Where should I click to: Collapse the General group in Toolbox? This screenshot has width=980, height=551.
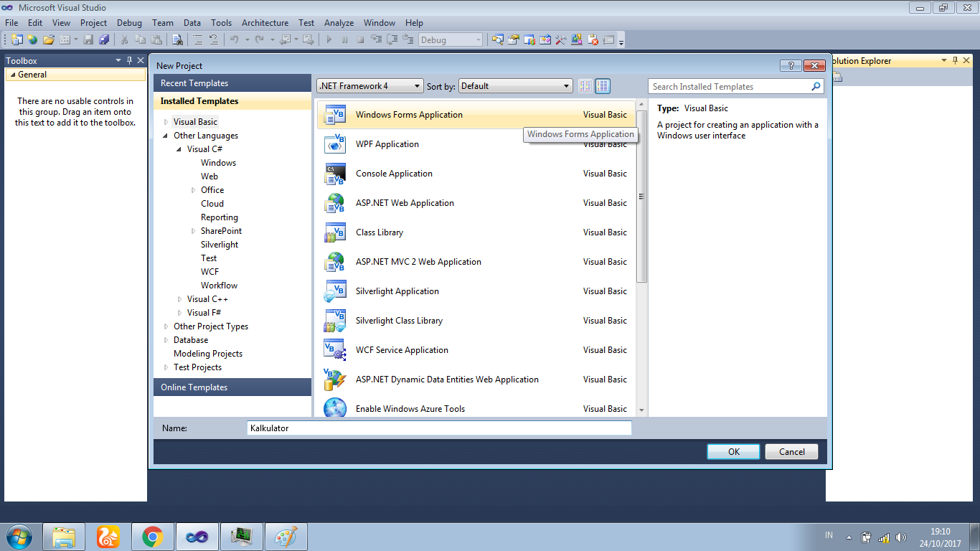pos(13,75)
